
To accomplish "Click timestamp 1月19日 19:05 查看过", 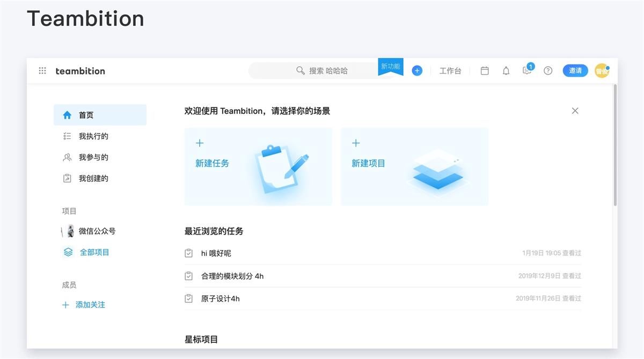I will [x=552, y=253].
